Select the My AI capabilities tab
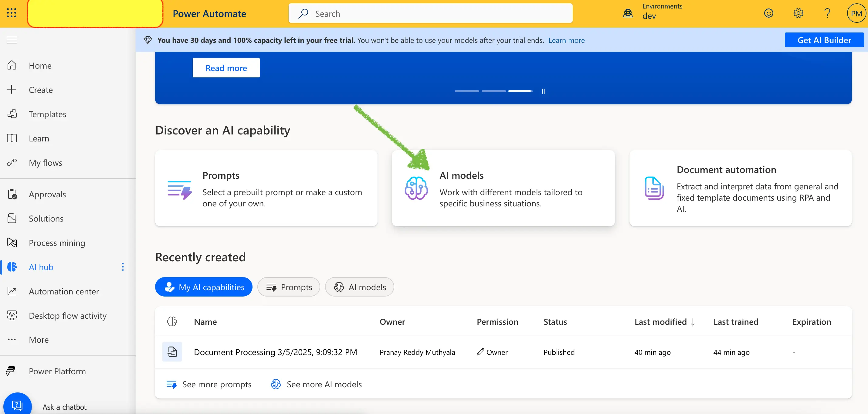 pos(204,287)
